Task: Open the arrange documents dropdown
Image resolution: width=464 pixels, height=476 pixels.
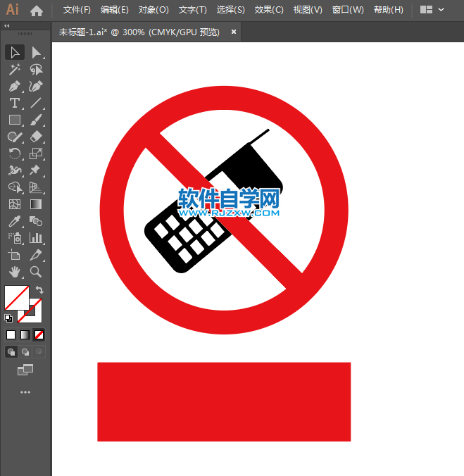Action: click(432, 10)
